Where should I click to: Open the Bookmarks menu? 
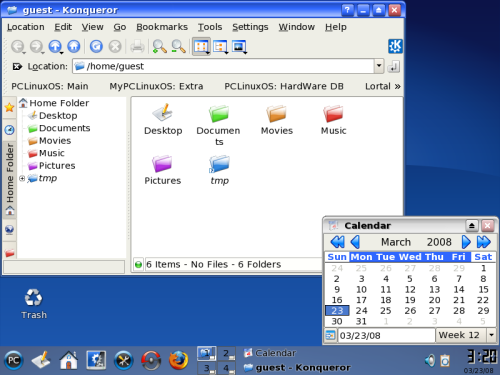tap(162, 27)
